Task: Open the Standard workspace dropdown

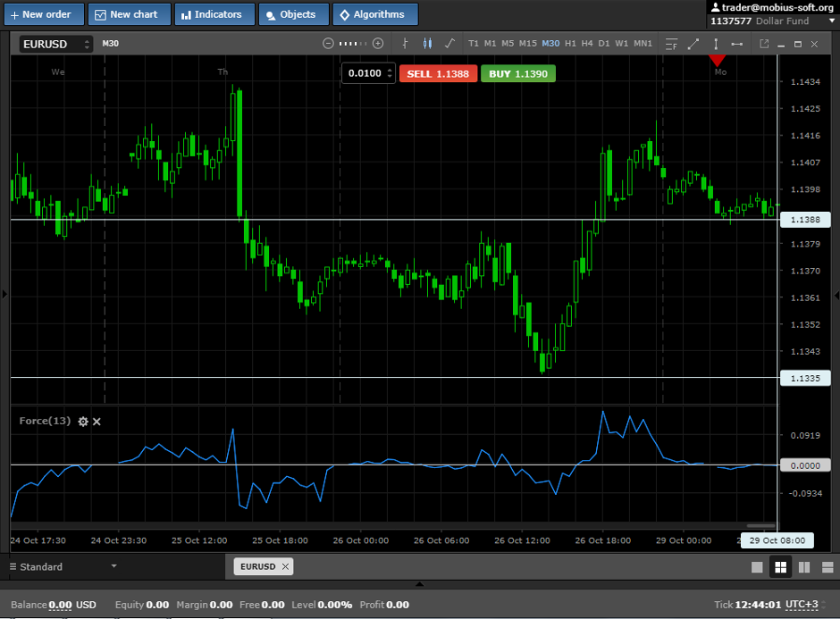Action: point(63,566)
